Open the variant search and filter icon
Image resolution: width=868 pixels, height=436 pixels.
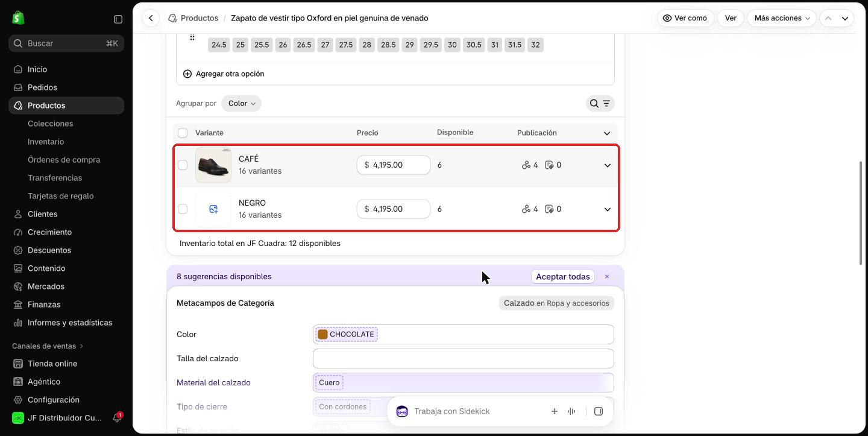click(x=600, y=104)
